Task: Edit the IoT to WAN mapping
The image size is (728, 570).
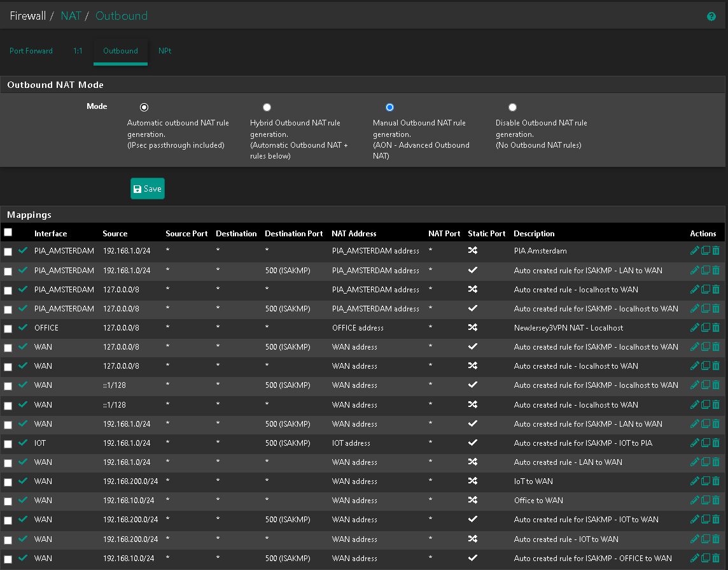Action: pyautogui.click(x=694, y=481)
